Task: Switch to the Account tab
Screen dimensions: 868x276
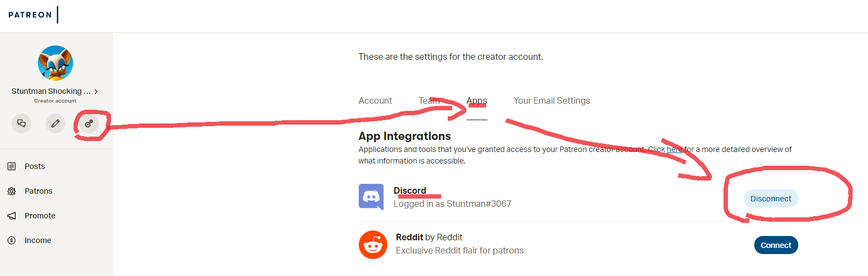Action: point(375,101)
